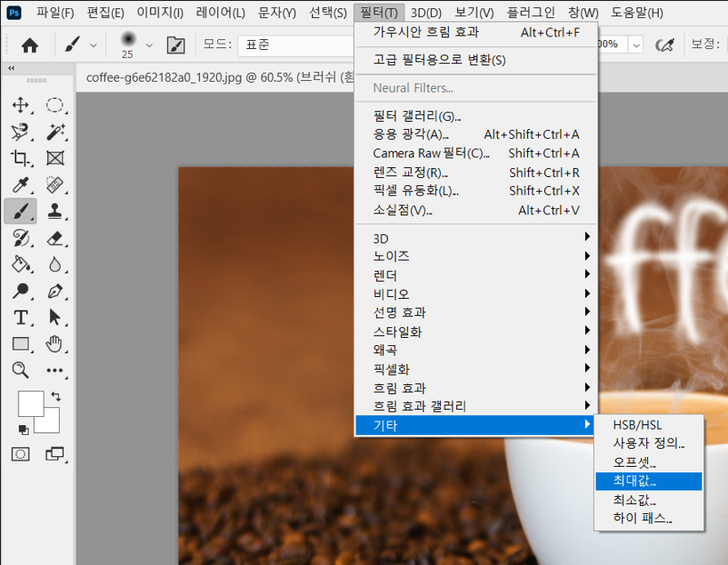
Task: Change screen mode icon
Action: [55, 453]
